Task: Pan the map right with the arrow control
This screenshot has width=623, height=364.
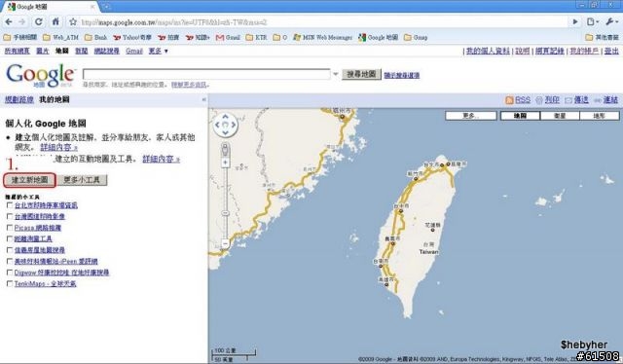Action: coord(234,125)
